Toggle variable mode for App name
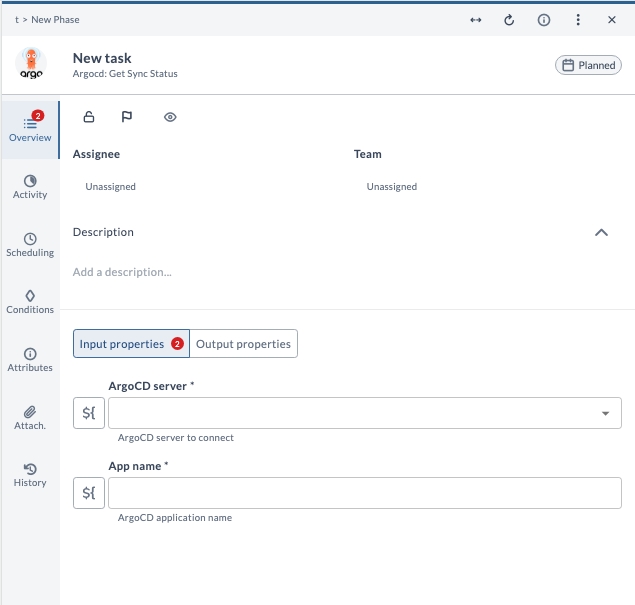The width and height of the screenshot is (635, 605). (x=89, y=493)
